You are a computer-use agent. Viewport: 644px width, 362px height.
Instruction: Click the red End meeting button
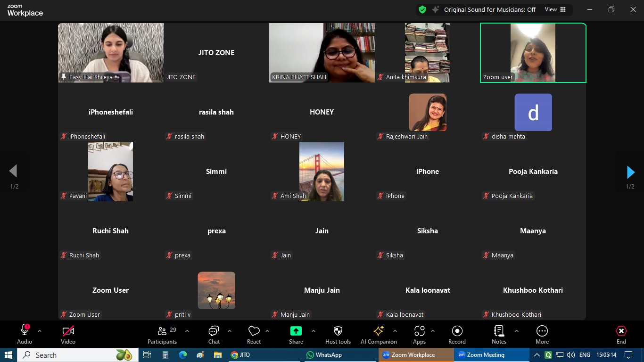(x=621, y=331)
